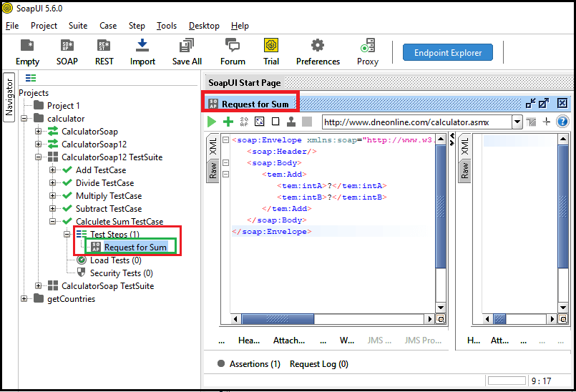Expand the Add TestCase node
Image resolution: width=576 pixels, height=392 pixels.
pyautogui.click(x=52, y=170)
